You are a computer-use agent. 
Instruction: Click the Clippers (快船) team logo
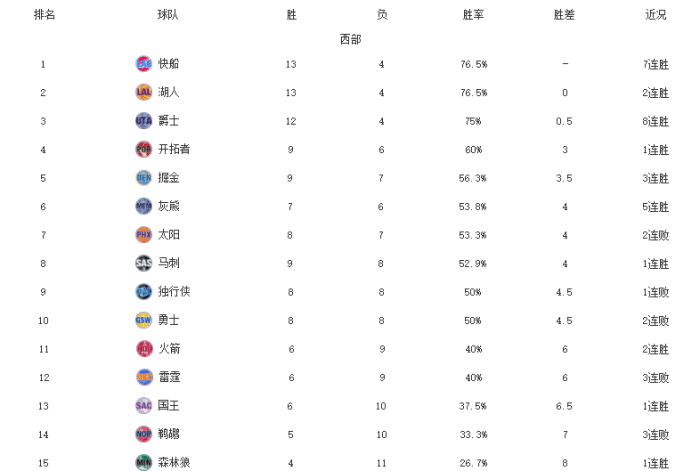(x=144, y=64)
